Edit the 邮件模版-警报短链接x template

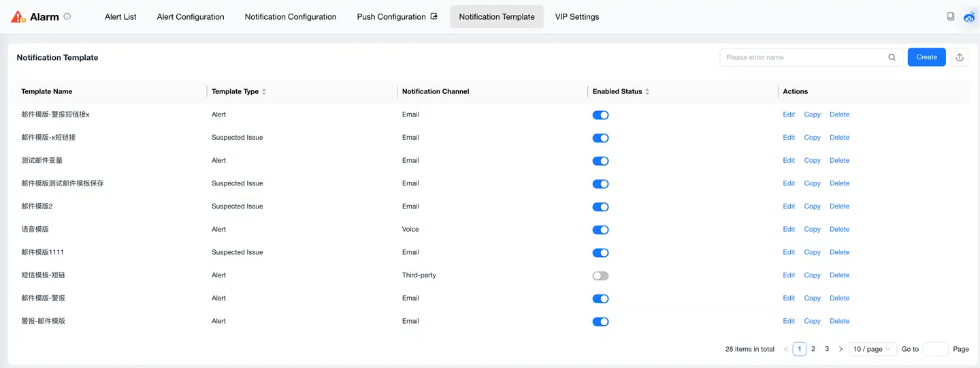pyautogui.click(x=789, y=114)
